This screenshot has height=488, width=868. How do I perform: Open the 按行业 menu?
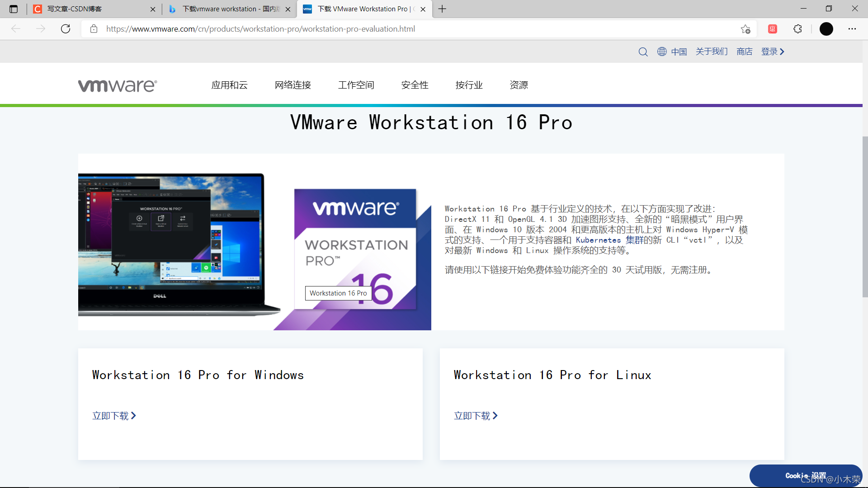pyautogui.click(x=469, y=85)
